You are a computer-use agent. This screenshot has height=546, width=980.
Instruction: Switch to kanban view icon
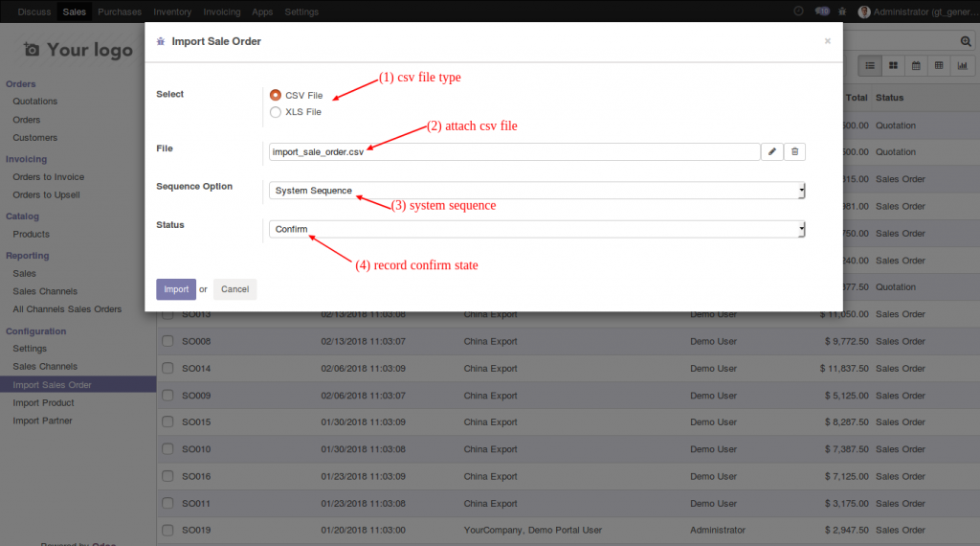893,65
